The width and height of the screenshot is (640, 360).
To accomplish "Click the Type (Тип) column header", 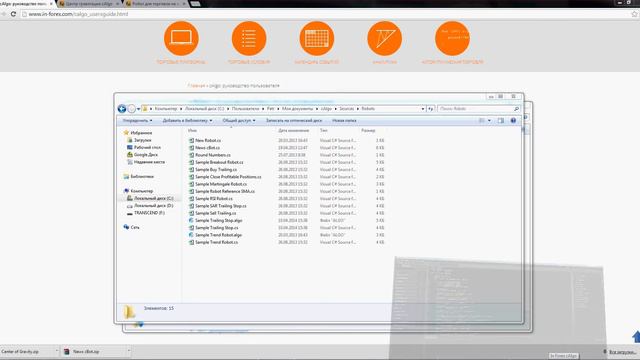I will [324, 131].
